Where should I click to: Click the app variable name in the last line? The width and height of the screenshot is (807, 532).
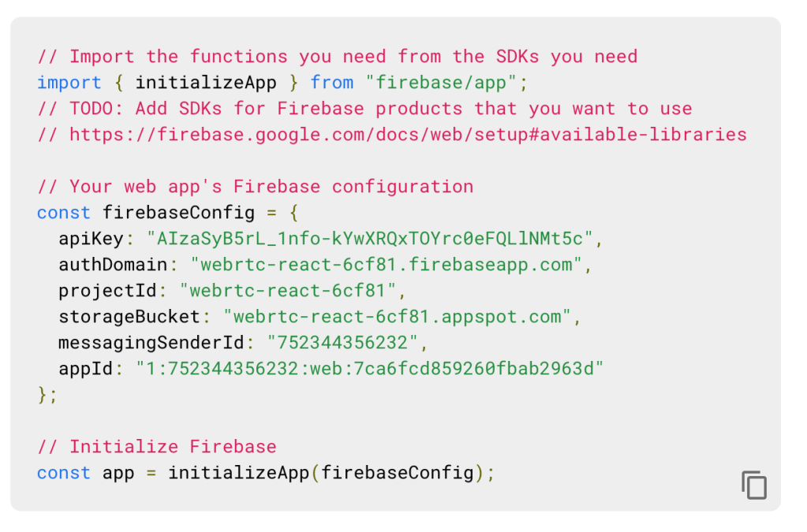[119, 473]
